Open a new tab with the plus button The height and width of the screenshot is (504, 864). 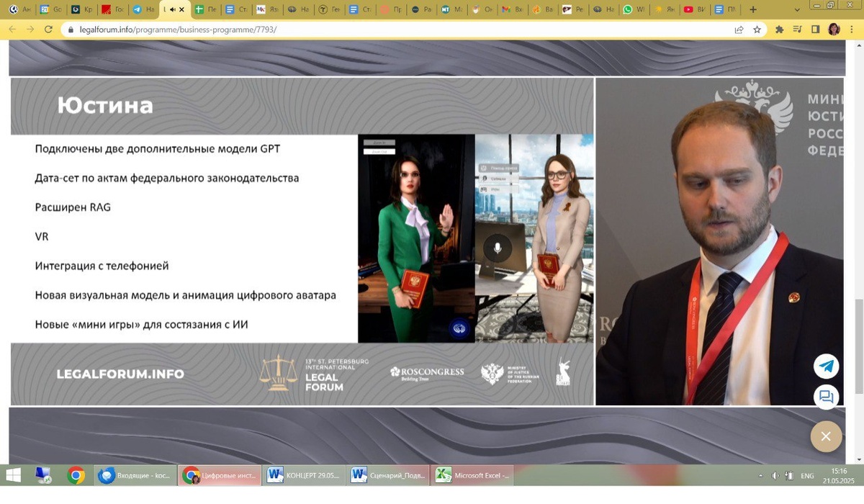tap(753, 9)
